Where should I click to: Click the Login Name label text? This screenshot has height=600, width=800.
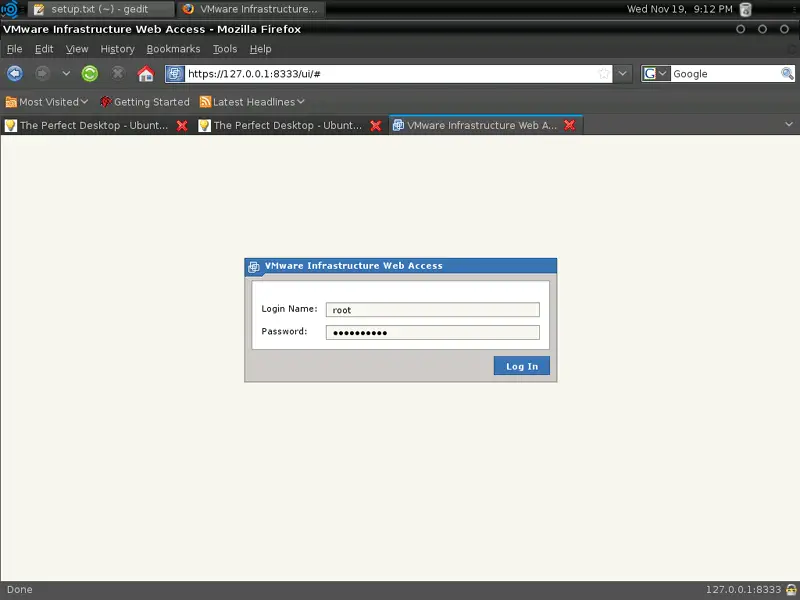(289, 309)
